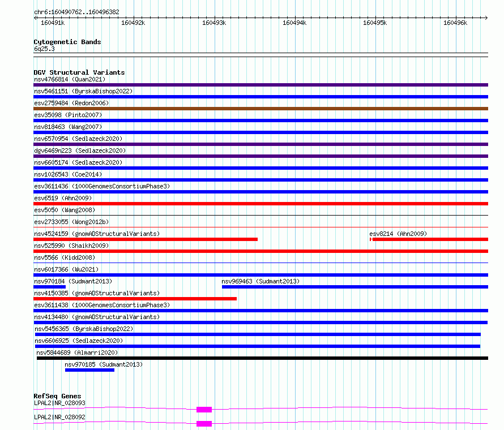Viewport: 504px width, 430px height.
Task: Open the nsv969463 (Sudmant2013) variant
Action: pyautogui.click(x=260, y=281)
